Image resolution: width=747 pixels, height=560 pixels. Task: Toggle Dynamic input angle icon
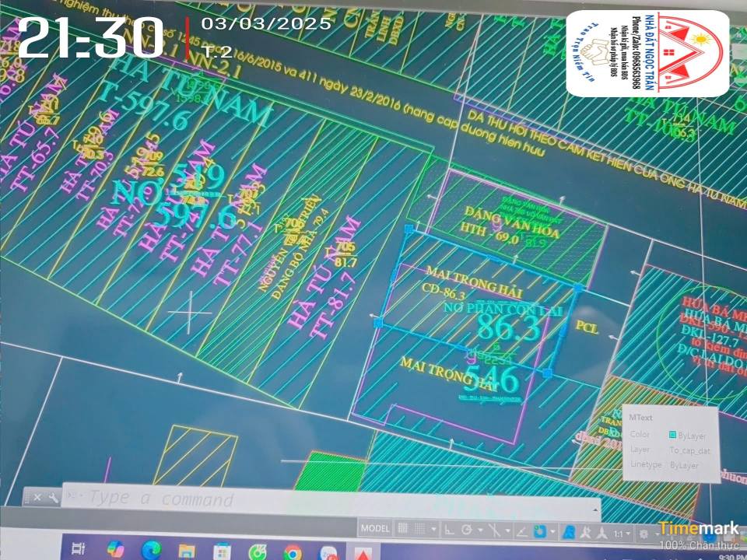click(521, 533)
